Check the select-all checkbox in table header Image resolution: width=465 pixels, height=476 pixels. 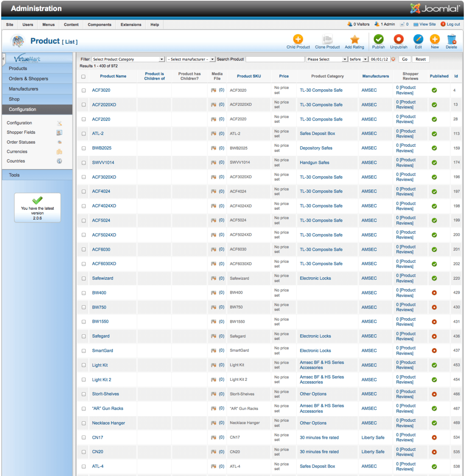click(83, 77)
